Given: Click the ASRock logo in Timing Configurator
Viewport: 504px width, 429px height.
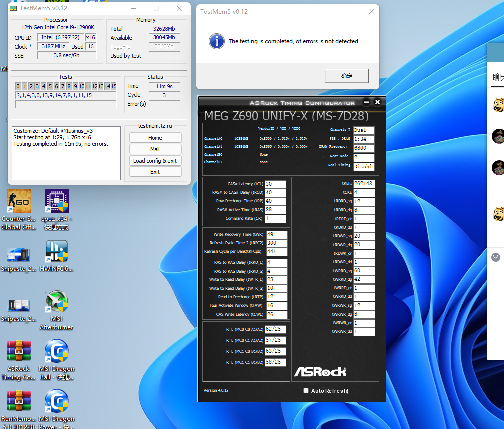Looking at the screenshot, I should click(320, 372).
